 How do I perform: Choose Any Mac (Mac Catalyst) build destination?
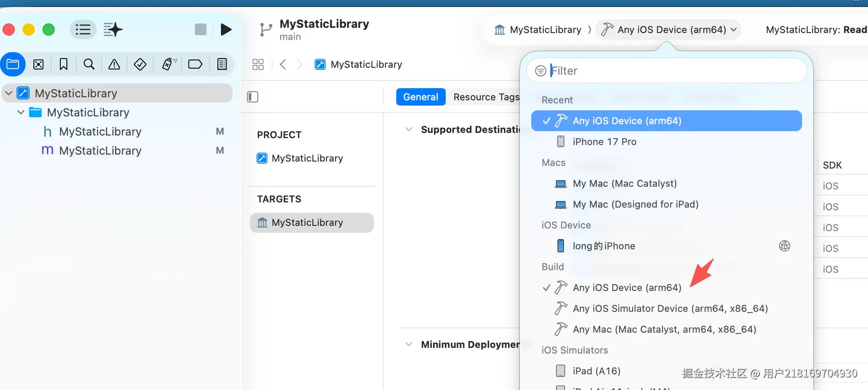(x=667, y=329)
